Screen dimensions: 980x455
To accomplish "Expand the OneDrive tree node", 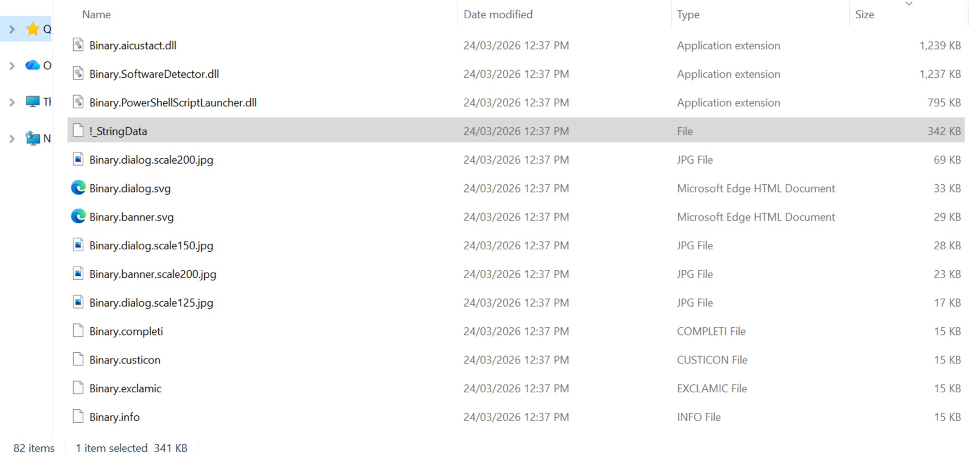I will 12,66.
